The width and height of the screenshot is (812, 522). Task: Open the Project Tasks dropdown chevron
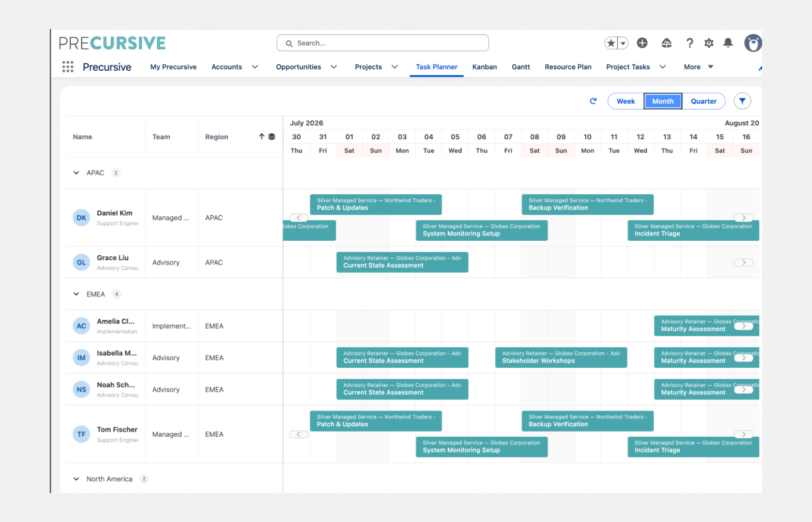(663, 67)
